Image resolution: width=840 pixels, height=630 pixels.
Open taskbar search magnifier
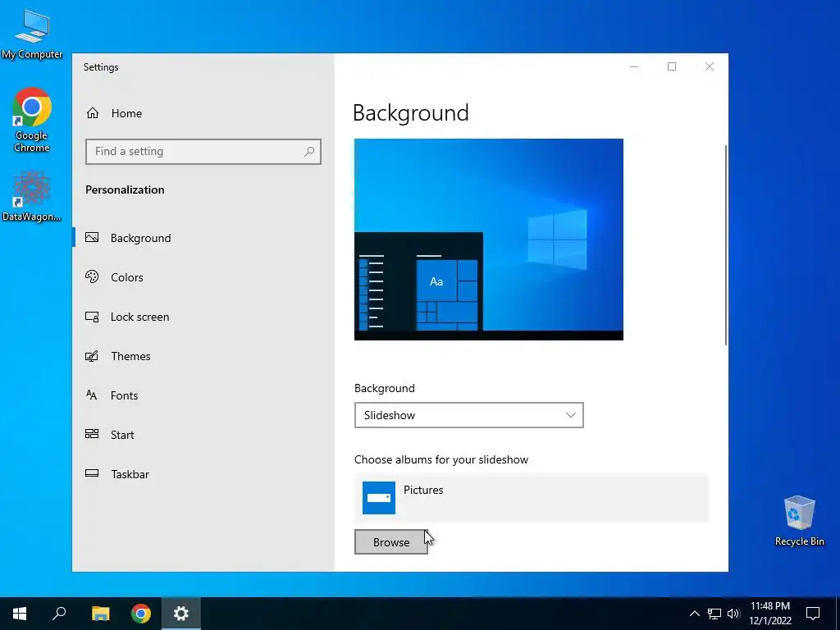59,614
